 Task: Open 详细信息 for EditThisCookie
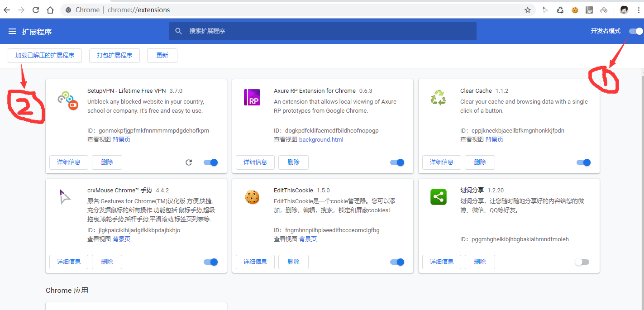point(255,262)
